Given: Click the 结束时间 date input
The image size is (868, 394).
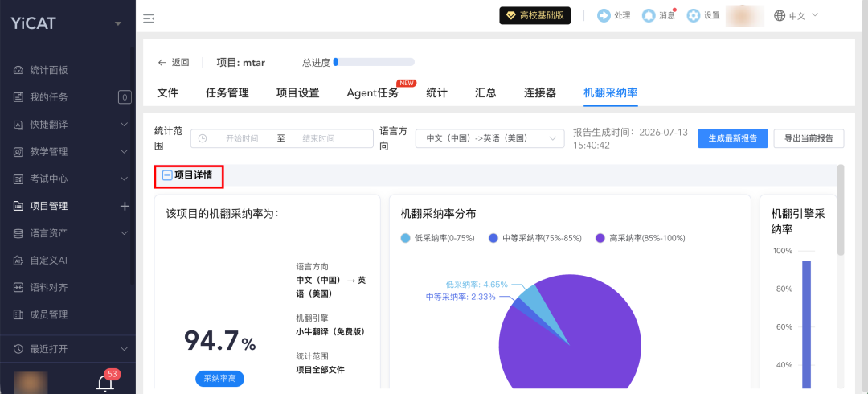Looking at the screenshot, I should 318,138.
